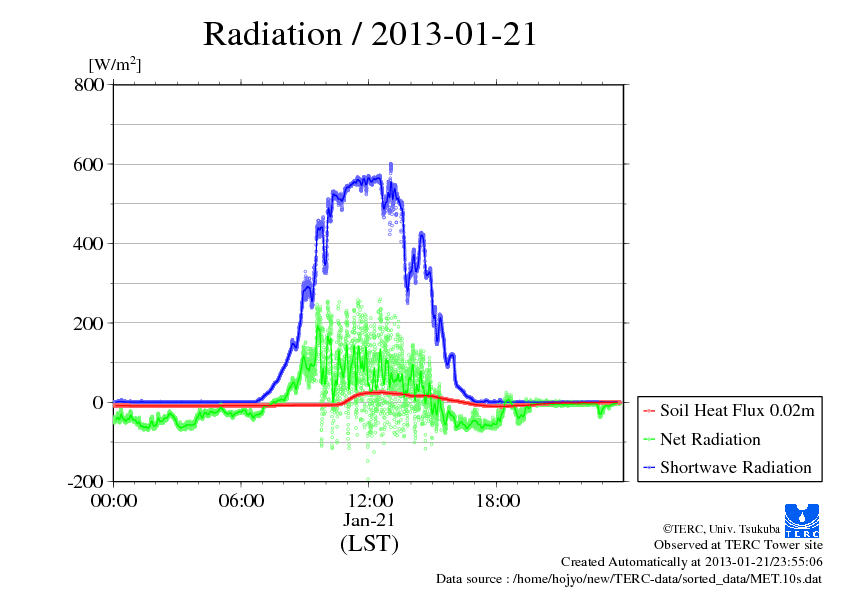
Task: Click the blue TERC logo icon
Action: coord(802,521)
